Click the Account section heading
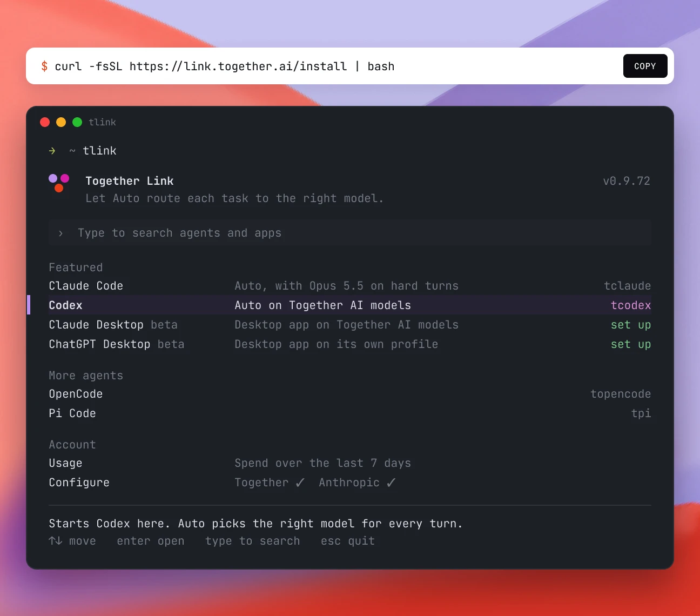This screenshot has height=616, width=700. click(72, 445)
